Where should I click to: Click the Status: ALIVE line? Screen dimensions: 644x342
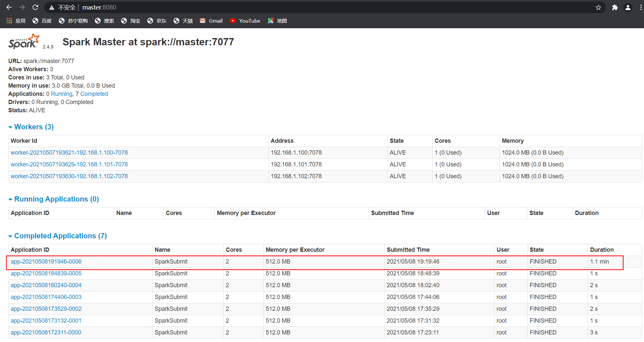[x=27, y=110]
